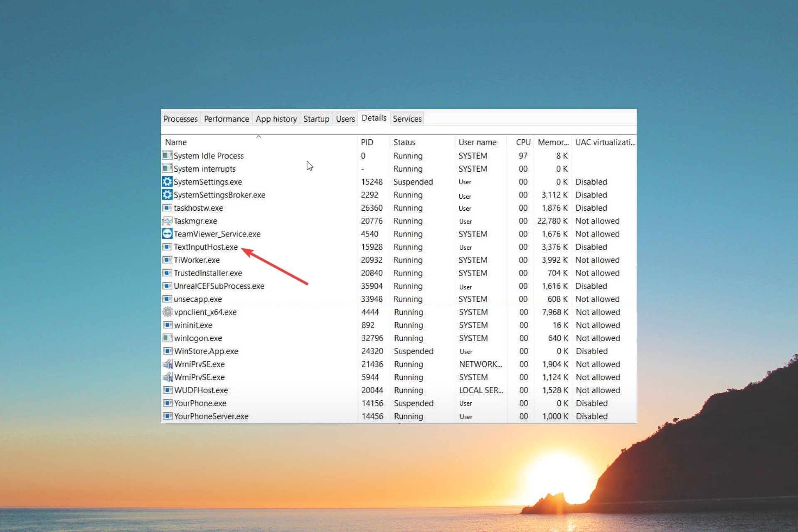
Task: Click the WUDFHost.exe process icon
Action: 167,390
